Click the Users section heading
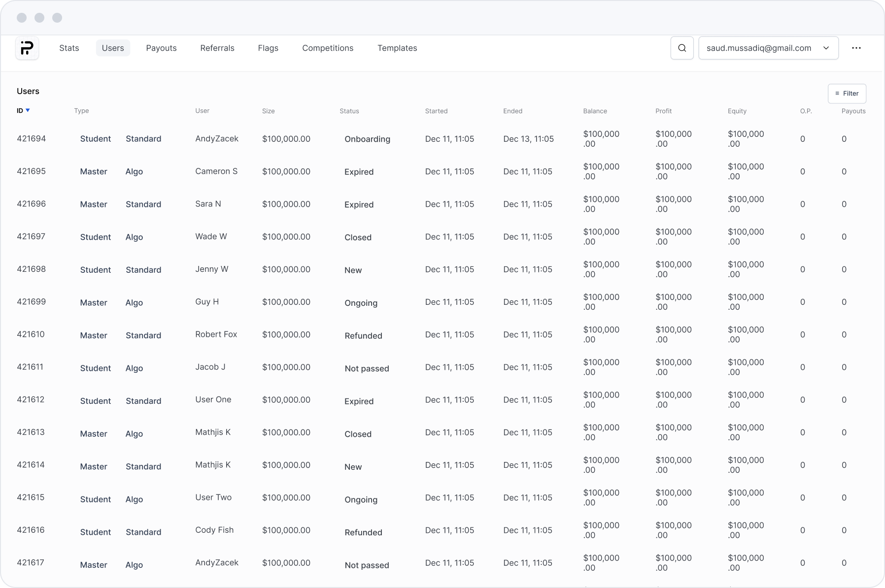Viewport: 885px width, 588px height. 28,91
